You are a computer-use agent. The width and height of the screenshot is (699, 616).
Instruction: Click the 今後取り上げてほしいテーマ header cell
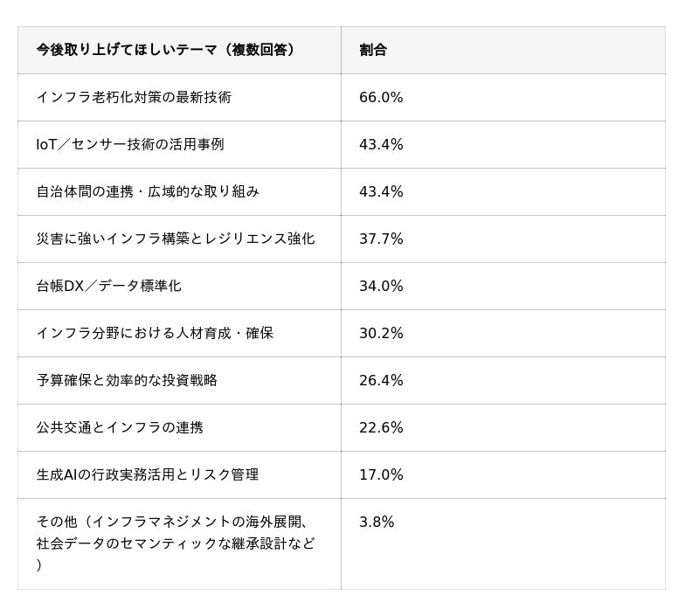pos(167,50)
